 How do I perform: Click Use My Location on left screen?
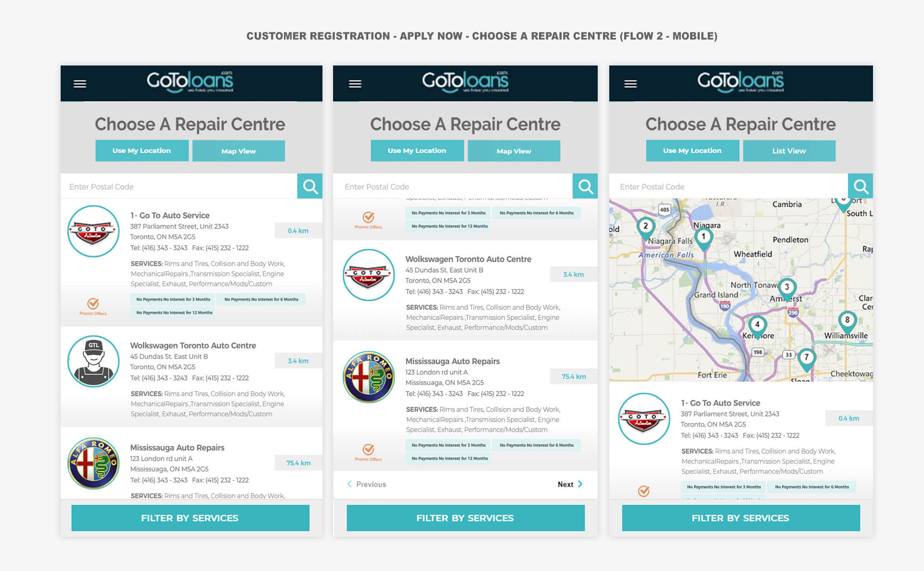pos(142,151)
